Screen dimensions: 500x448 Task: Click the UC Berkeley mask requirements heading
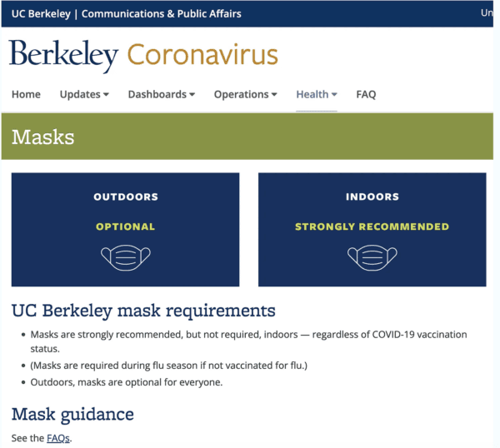[x=142, y=311]
